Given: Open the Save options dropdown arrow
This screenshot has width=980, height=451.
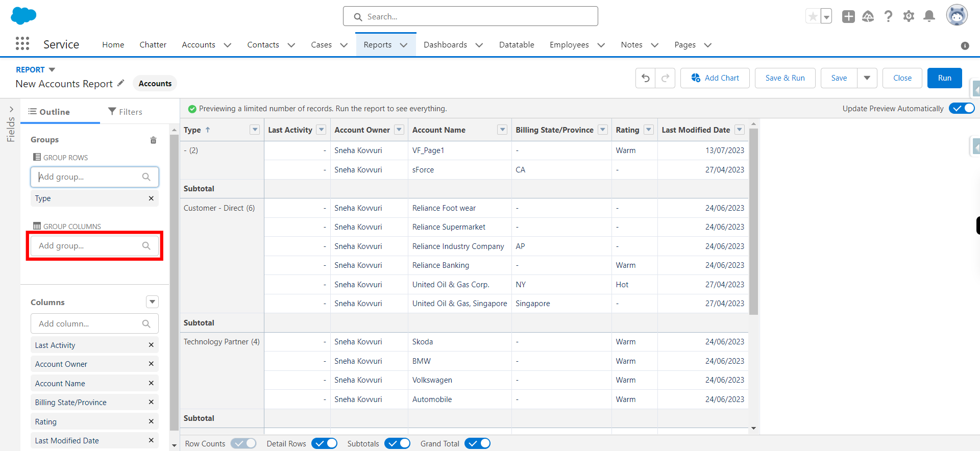Looking at the screenshot, I should point(867,78).
